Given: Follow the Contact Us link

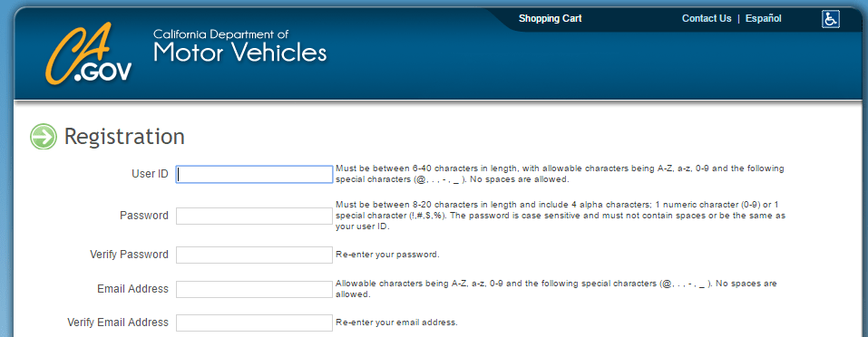Looking at the screenshot, I should 707,18.
